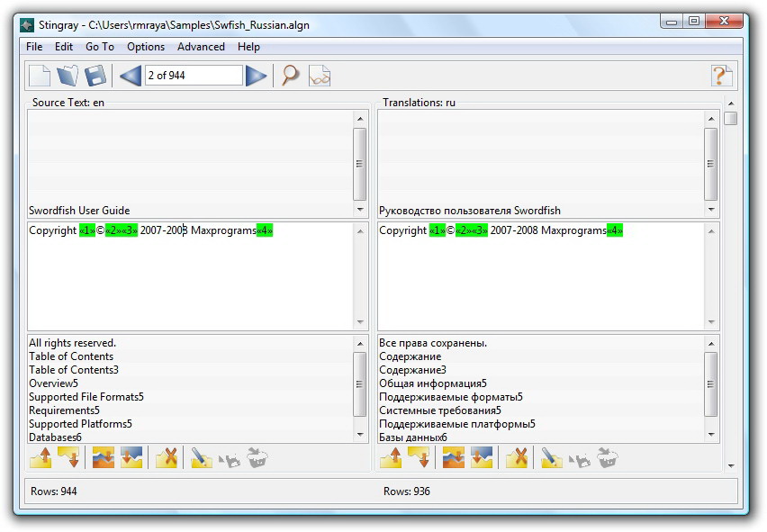The image size is (767, 532).
Task: Close the Stingray window
Action: (725, 21)
